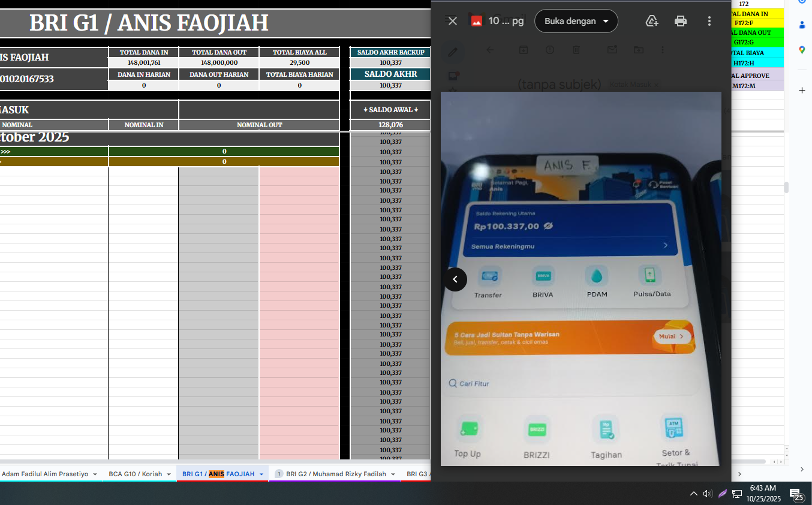Screen dimensions: 812x505
Task: Select the 148,001,761 total dana in value
Action: (144, 62)
